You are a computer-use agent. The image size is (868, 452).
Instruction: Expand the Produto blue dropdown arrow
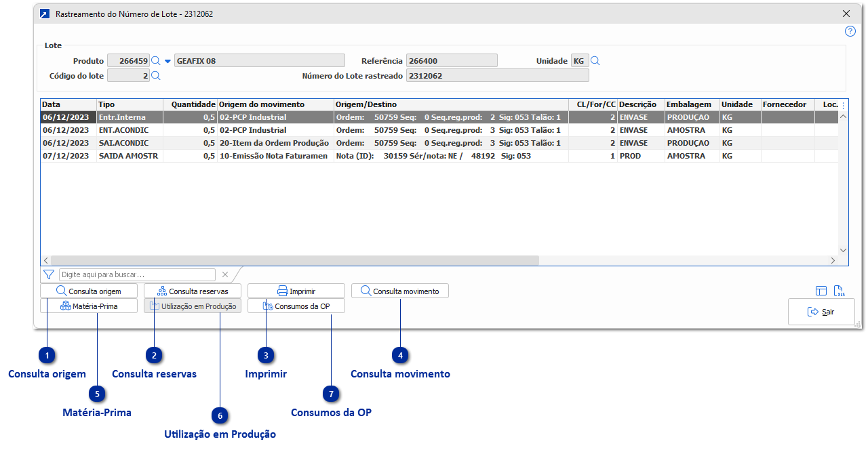[x=167, y=61]
